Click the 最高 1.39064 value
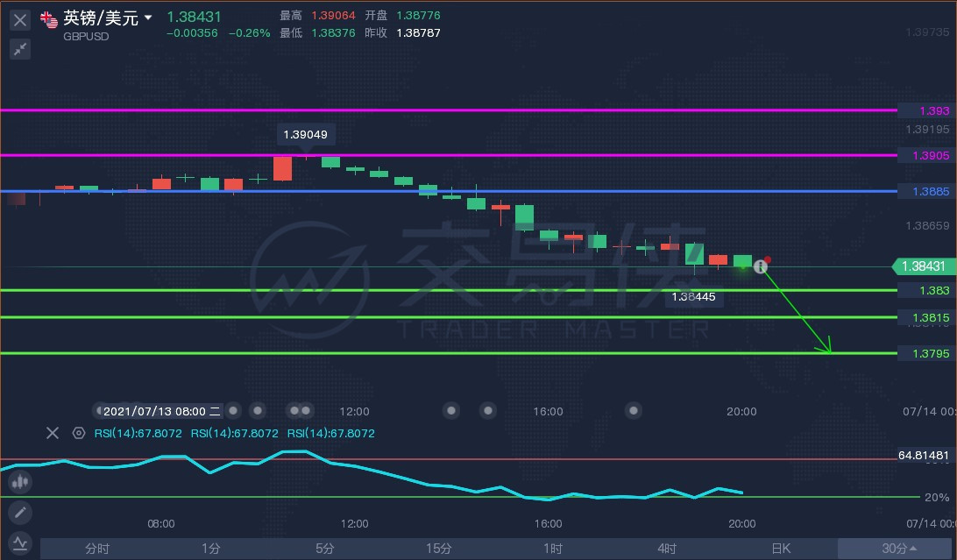Screen dimensions: 957x560 coord(333,15)
